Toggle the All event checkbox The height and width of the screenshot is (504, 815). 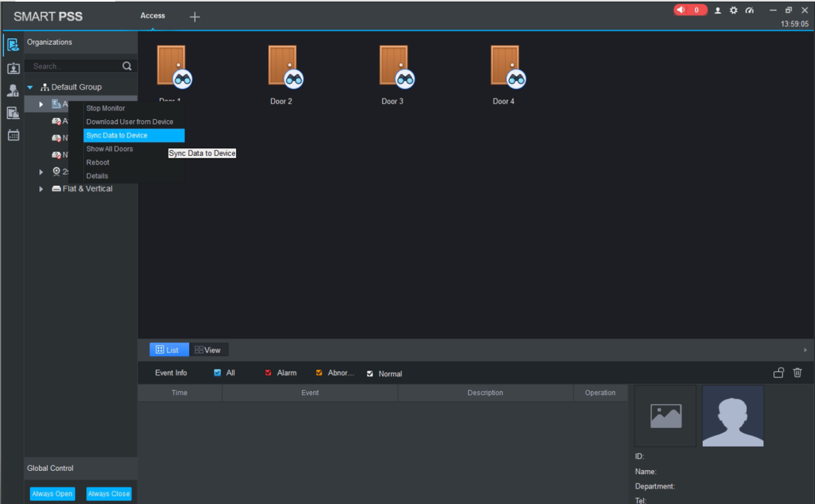(218, 373)
